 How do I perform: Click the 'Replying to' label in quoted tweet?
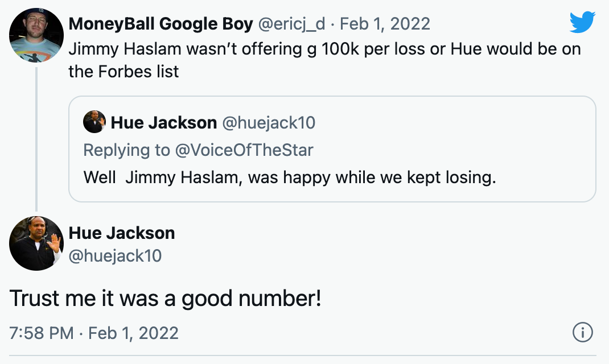pos(126,150)
